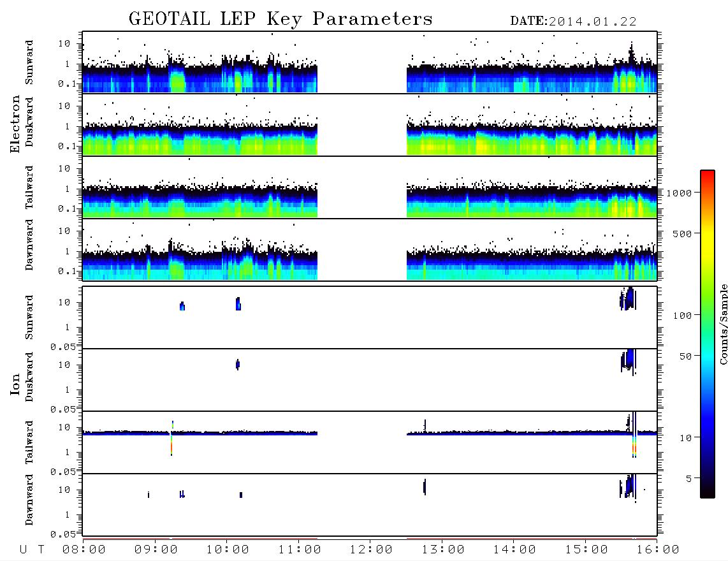Image resolution: width=728 pixels, height=561 pixels.
Task: Click the vertical Electron group label
Action: click(15, 124)
